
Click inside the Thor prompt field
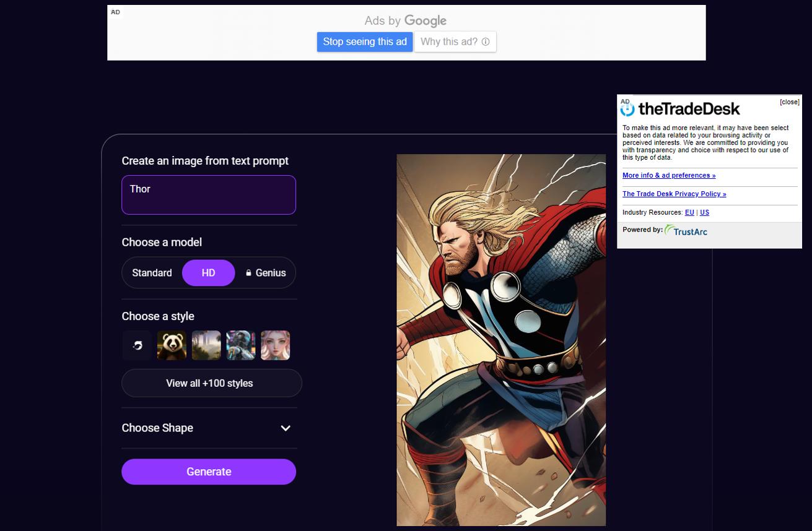[209, 194]
